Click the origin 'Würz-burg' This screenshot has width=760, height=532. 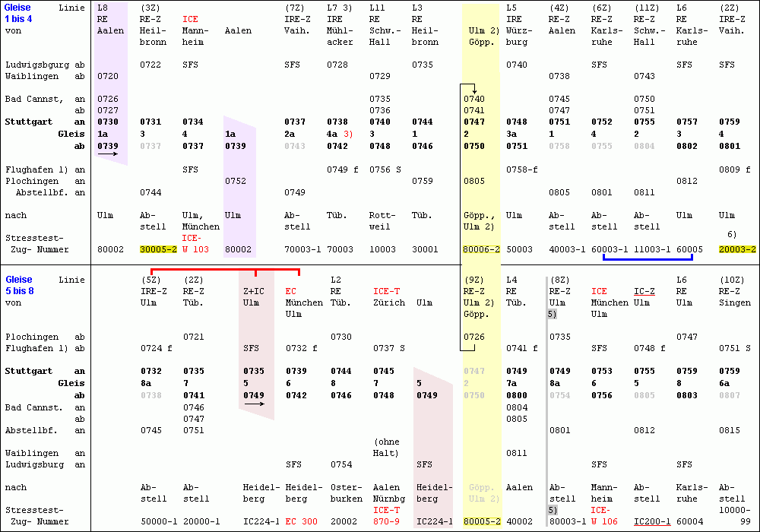[x=519, y=36]
